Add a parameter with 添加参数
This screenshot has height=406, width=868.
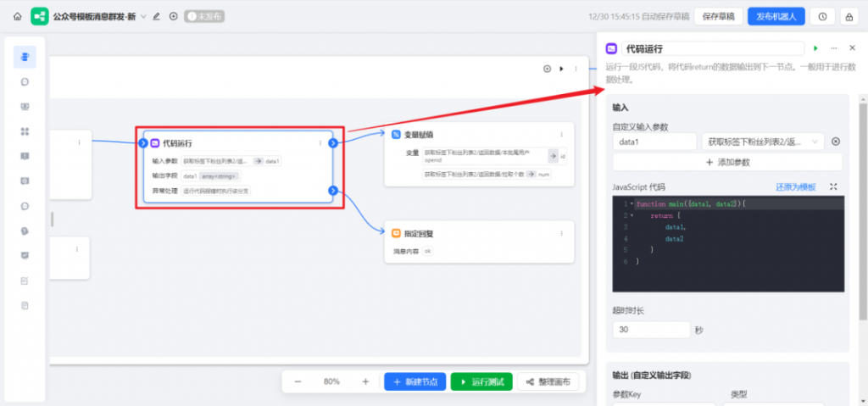pos(727,162)
